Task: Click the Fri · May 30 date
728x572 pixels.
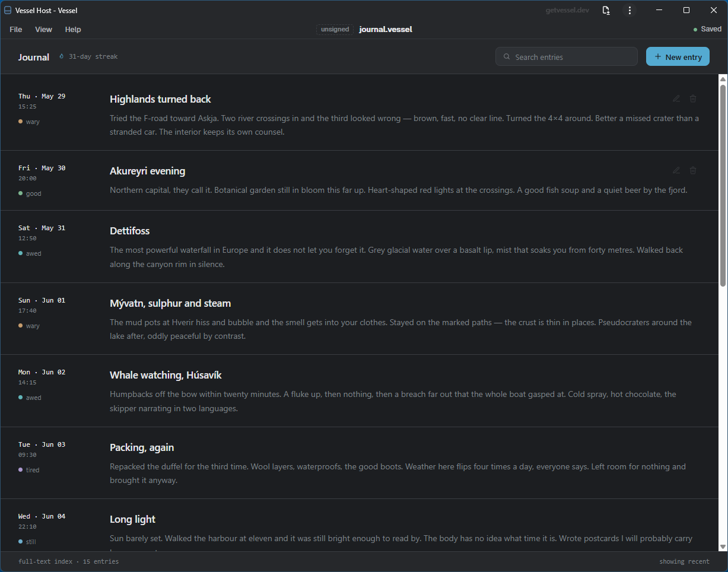Action: (x=42, y=168)
